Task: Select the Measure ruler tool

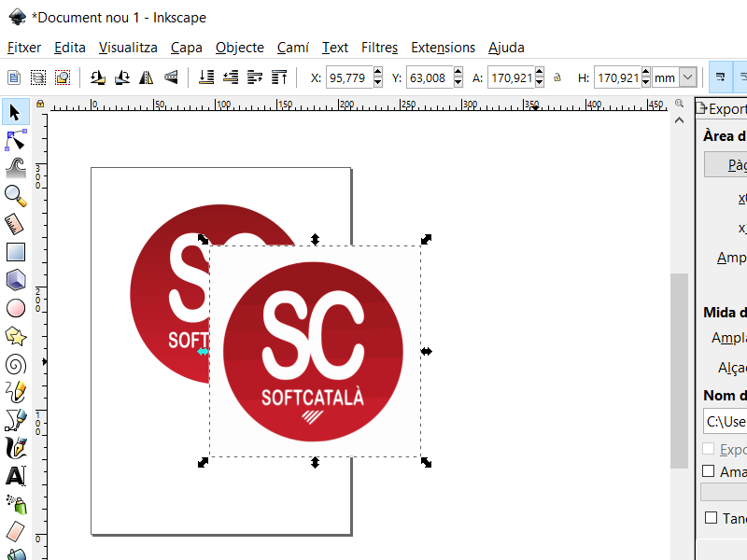Action: click(x=15, y=224)
